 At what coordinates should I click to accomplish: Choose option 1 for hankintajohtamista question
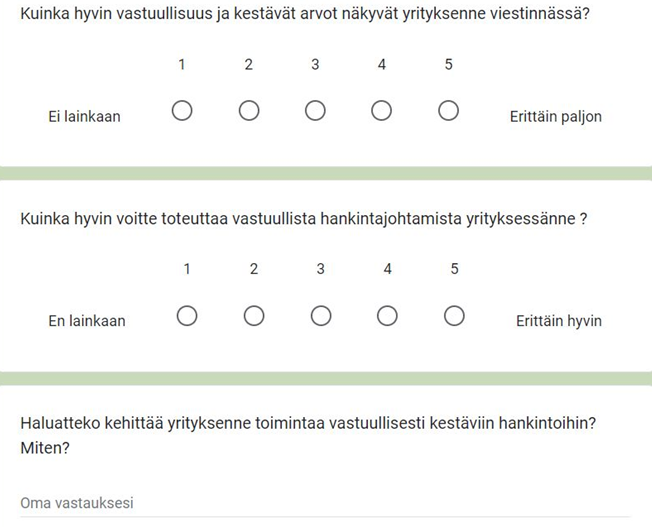187,316
